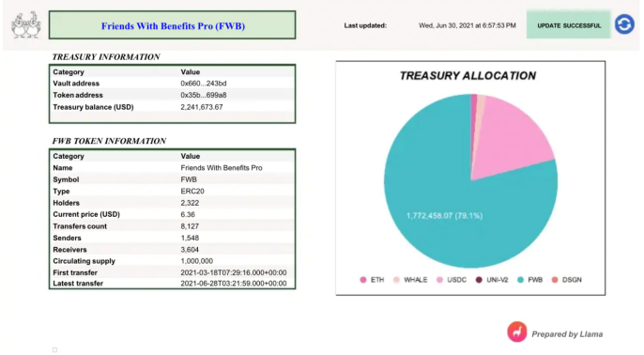Click the Llama logo icon
644x355 pixels.
[516, 332]
